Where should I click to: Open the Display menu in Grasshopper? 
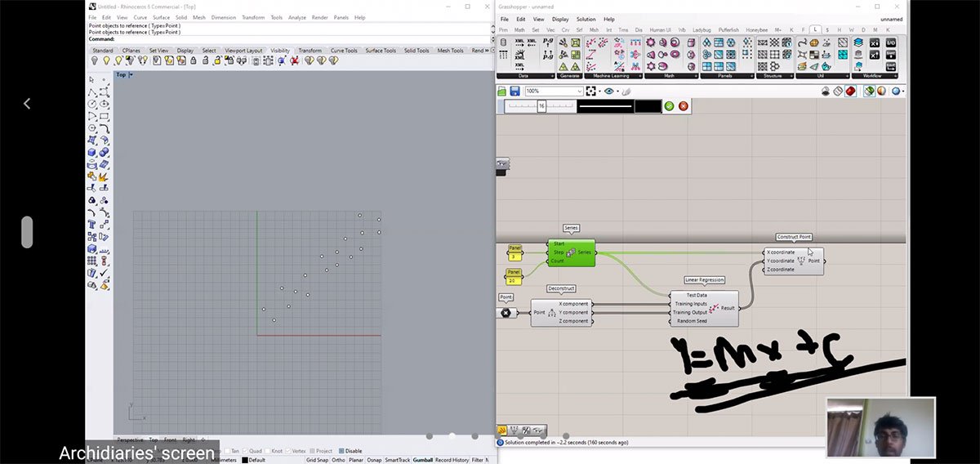(560, 19)
